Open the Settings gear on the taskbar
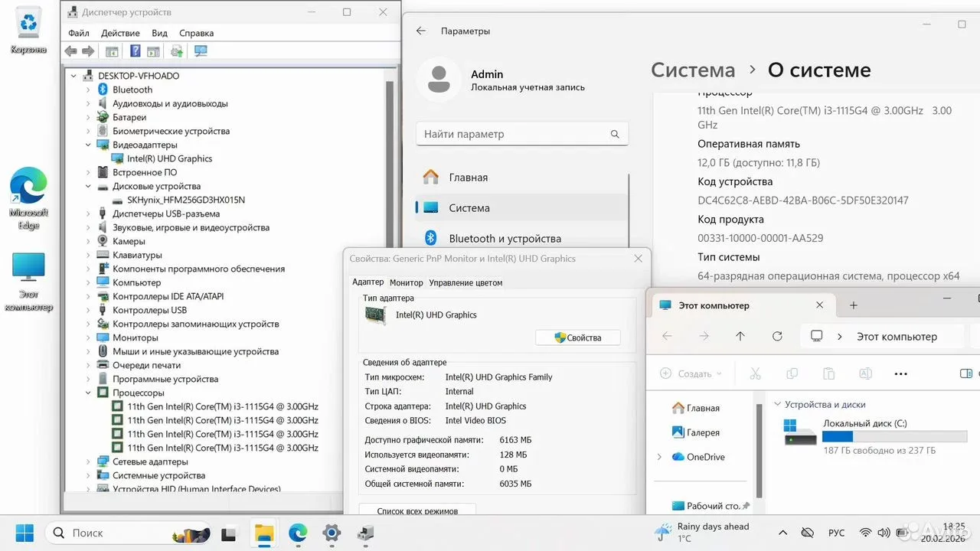 tap(332, 533)
